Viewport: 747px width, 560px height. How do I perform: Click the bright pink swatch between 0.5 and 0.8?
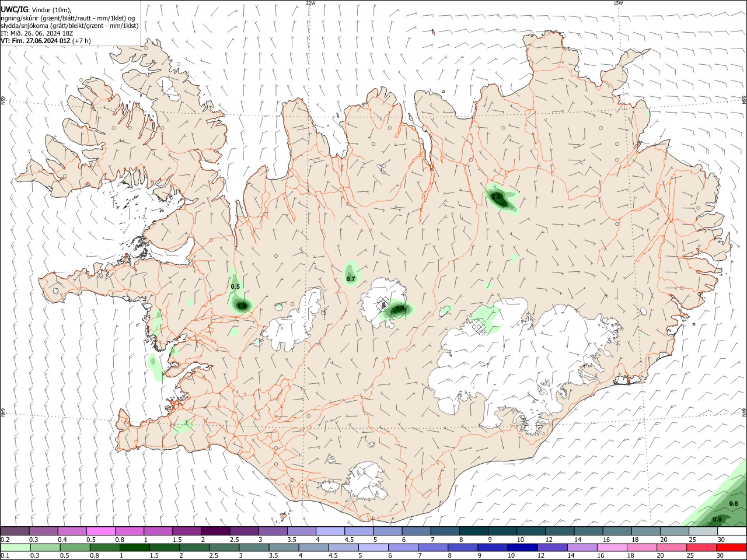[100, 531]
